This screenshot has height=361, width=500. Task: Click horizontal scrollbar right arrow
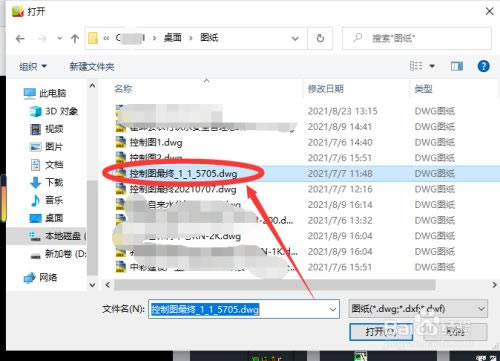(x=494, y=285)
